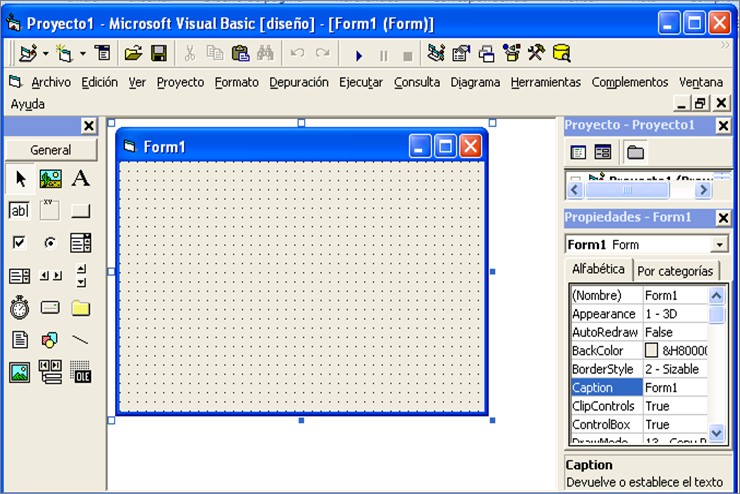This screenshot has width=740, height=494.
Task: Open dropdown arrow next to Add Form icon
Action: point(83,54)
